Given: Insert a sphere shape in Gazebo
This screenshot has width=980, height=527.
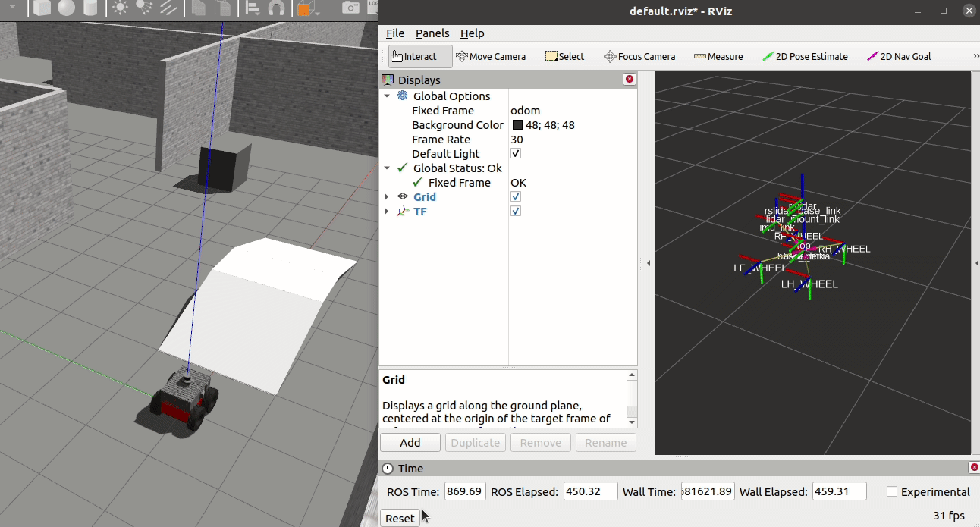Looking at the screenshot, I should (66, 8).
